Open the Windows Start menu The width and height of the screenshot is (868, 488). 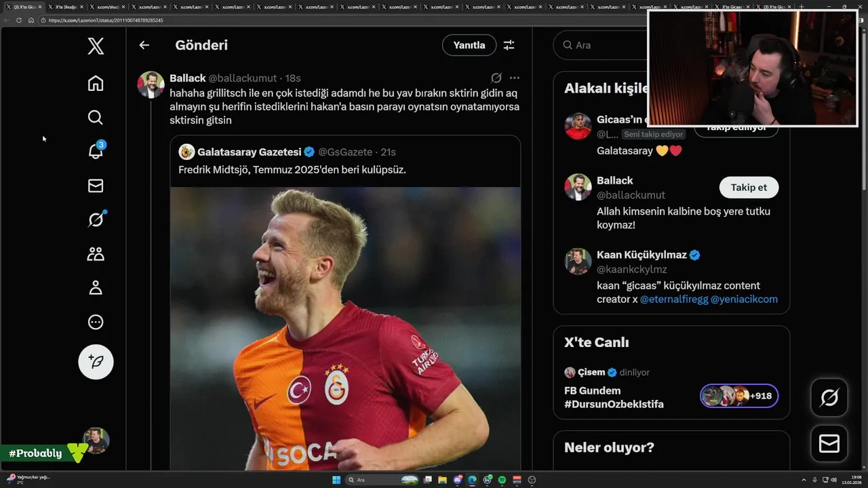336,480
